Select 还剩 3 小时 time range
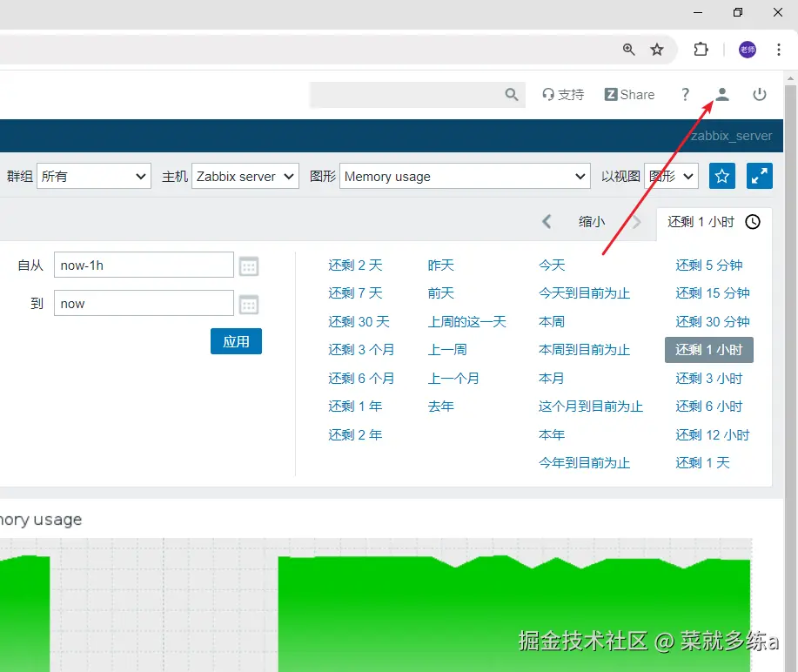Viewport: 798px width, 672px height. (709, 379)
